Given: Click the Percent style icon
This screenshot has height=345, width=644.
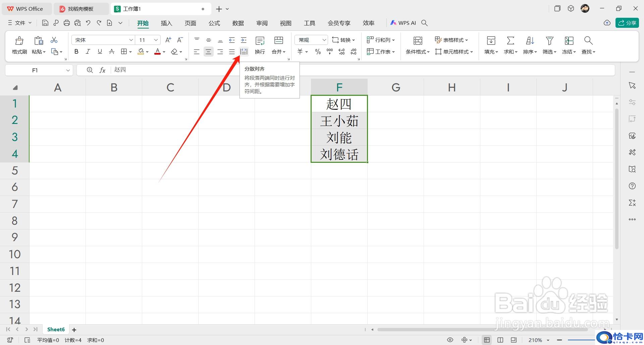Looking at the screenshot, I should click(318, 52).
